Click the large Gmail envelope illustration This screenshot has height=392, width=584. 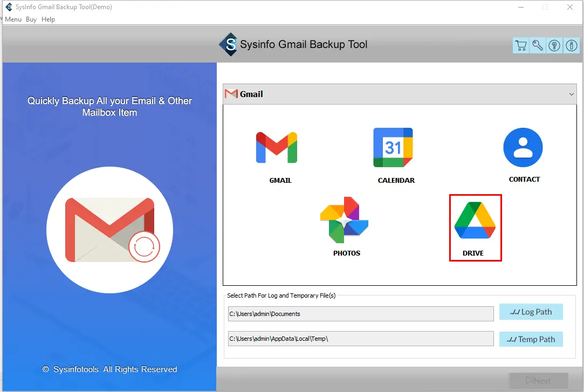pyautogui.click(x=110, y=230)
